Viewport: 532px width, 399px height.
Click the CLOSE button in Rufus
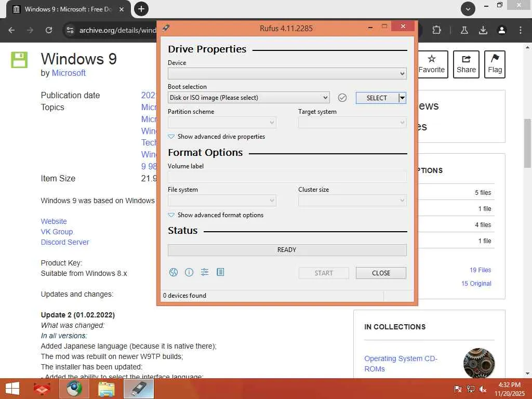pyautogui.click(x=381, y=273)
